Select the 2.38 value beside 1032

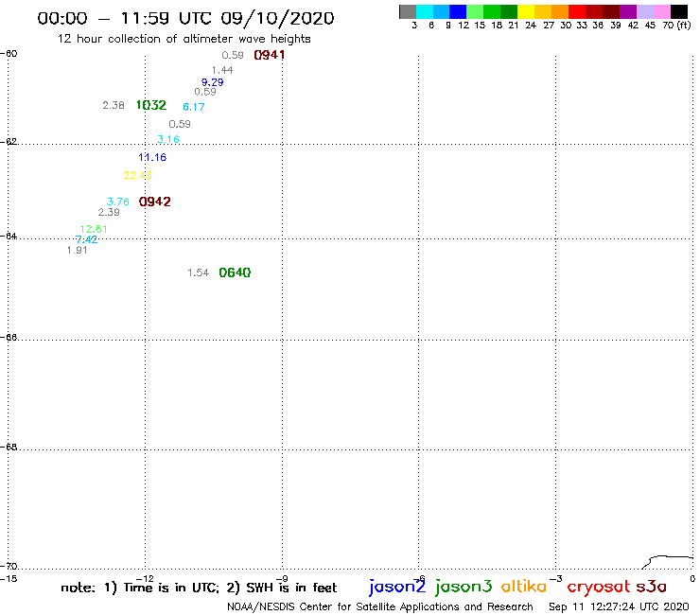pos(114,105)
